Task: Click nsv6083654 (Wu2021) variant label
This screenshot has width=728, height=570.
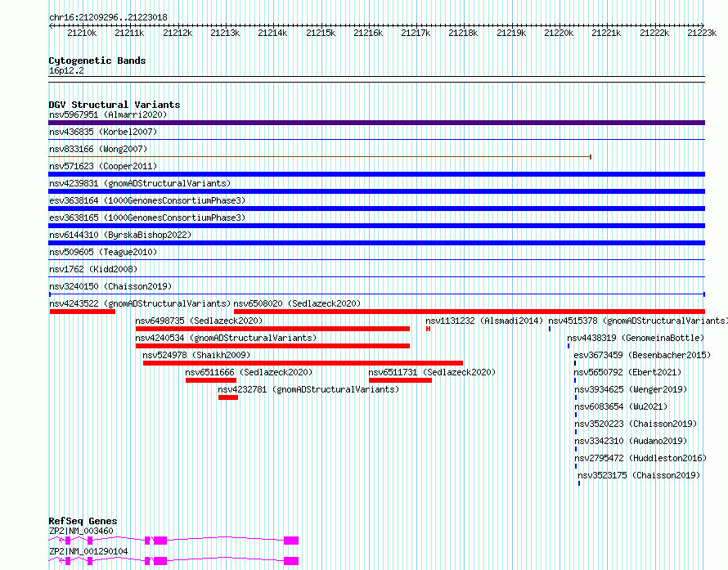Action: click(621, 406)
